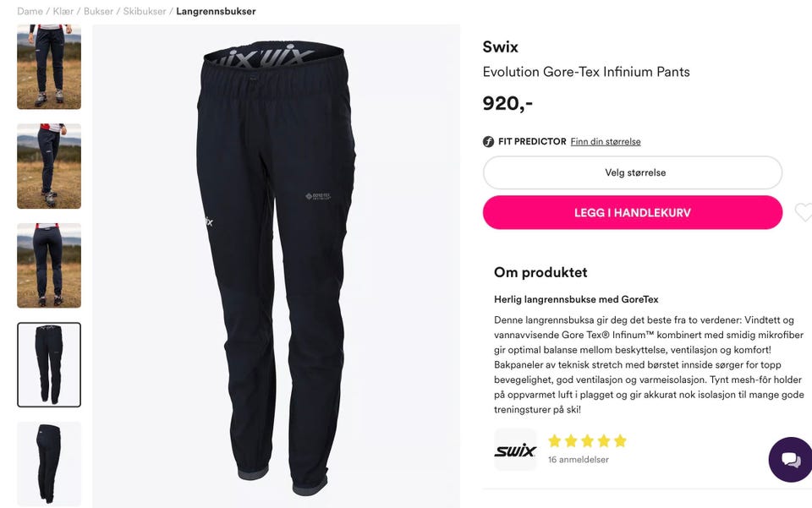Follow the Finn din størrelse link
Image resolution: width=812 pixels, height=508 pixels.
tap(606, 141)
